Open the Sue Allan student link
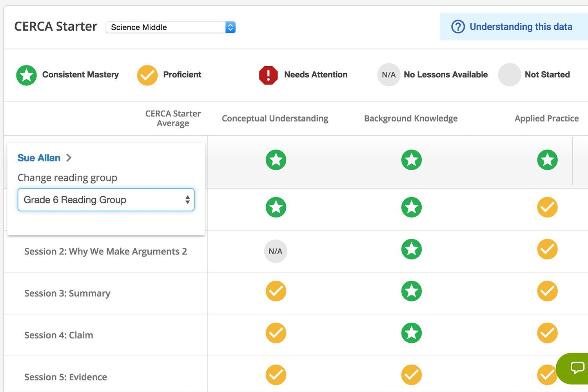The image size is (588, 392). tap(39, 158)
